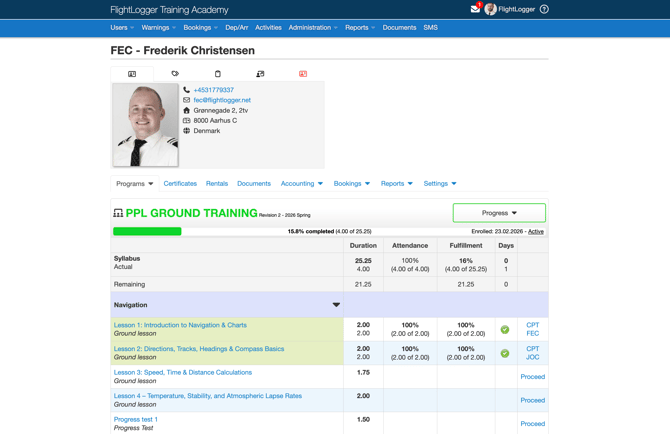Open the Settings tab dropdown

pyautogui.click(x=440, y=183)
